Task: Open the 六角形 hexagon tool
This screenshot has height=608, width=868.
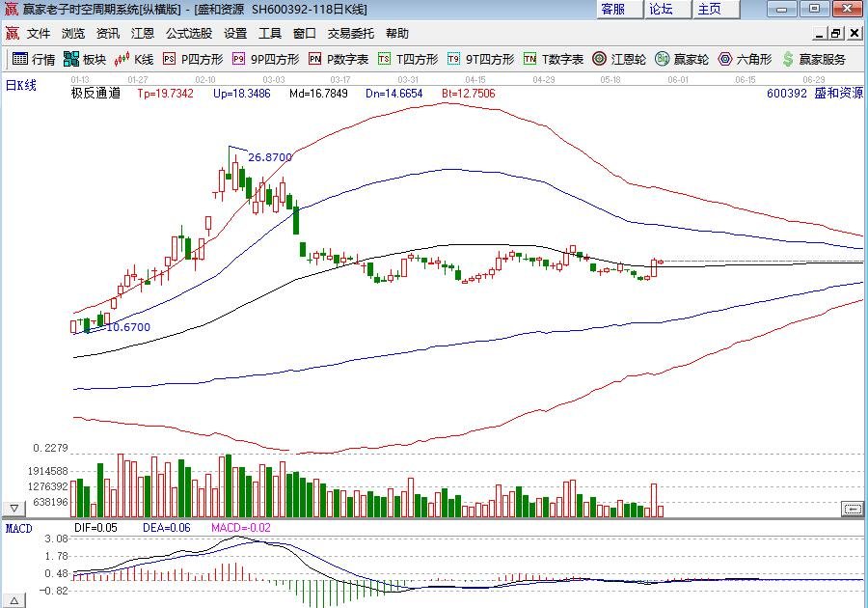Action: click(745, 59)
